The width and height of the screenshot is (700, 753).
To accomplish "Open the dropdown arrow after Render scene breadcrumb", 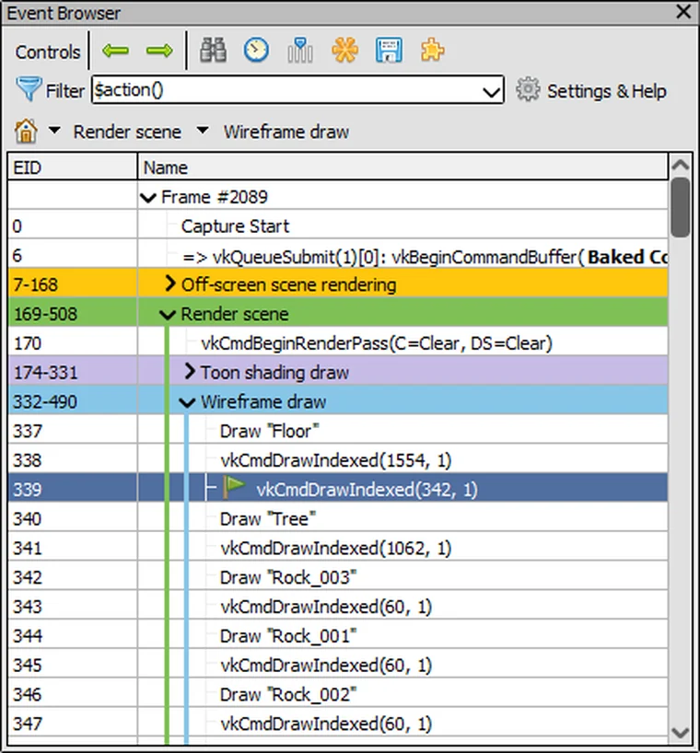I will tap(203, 130).
